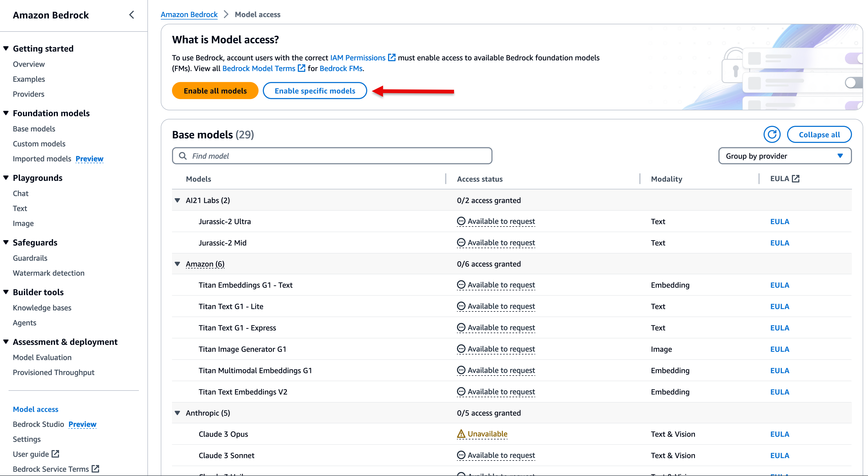The height and width of the screenshot is (476, 868).
Task: Open the Group by provider dropdown
Action: coord(785,156)
